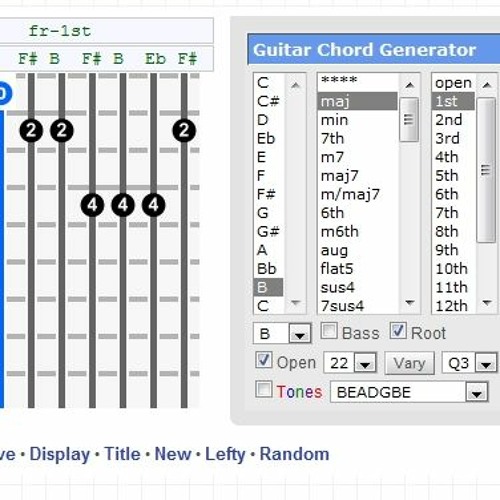The height and width of the screenshot is (500, 500).
Task: Select maj7 chord type
Action: [358, 176]
